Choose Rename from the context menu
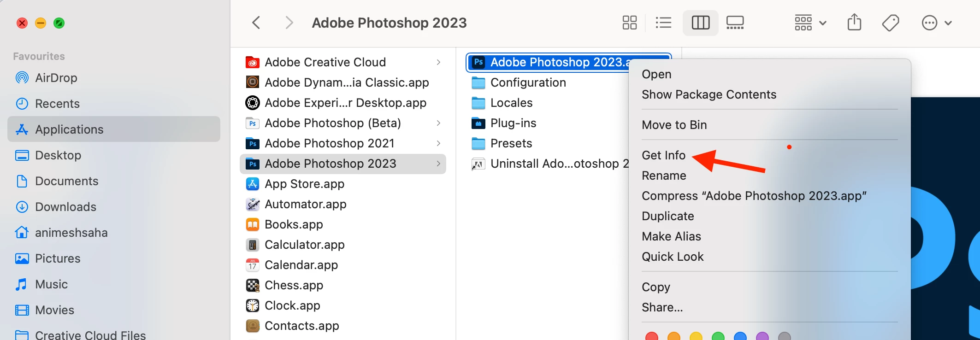 point(664,176)
